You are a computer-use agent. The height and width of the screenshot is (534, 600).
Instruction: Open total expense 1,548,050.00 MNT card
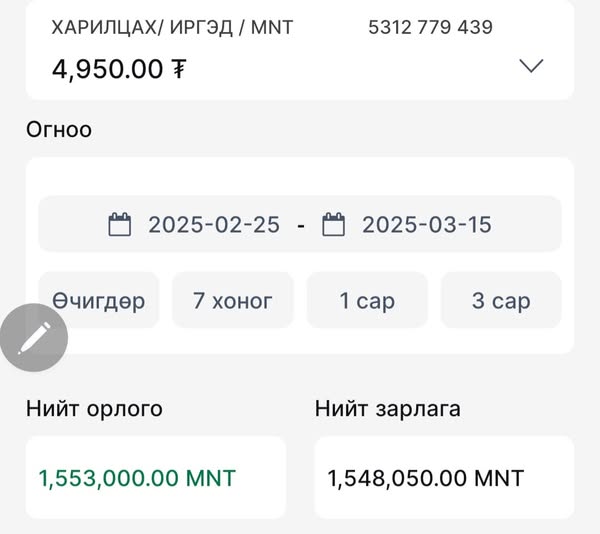pyautogui.click(x=444, y=477)
